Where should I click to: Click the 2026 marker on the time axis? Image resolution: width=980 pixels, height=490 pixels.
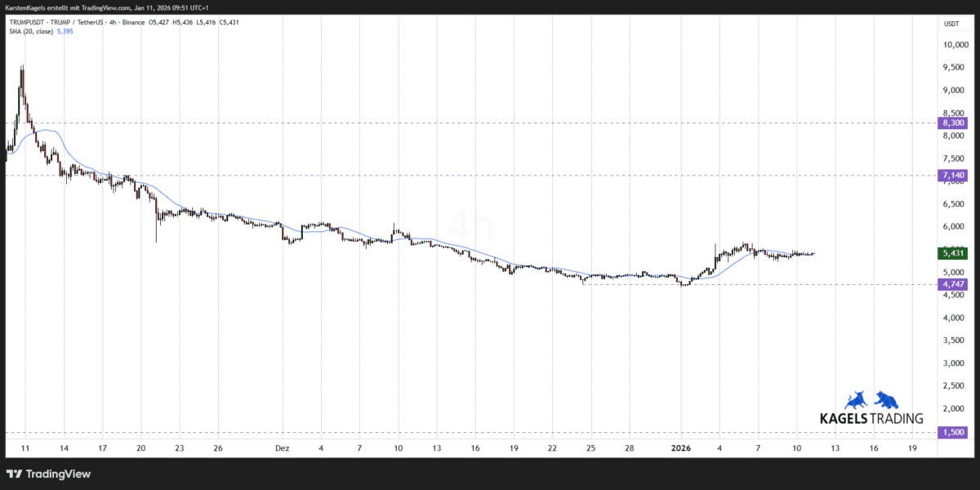click(x=681, y=448)
